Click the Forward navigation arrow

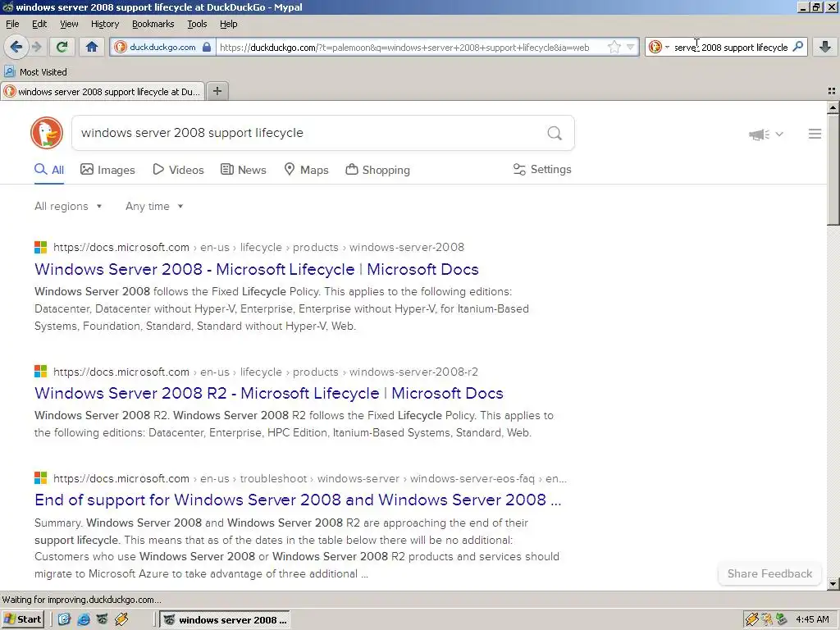tap(36, 47)
